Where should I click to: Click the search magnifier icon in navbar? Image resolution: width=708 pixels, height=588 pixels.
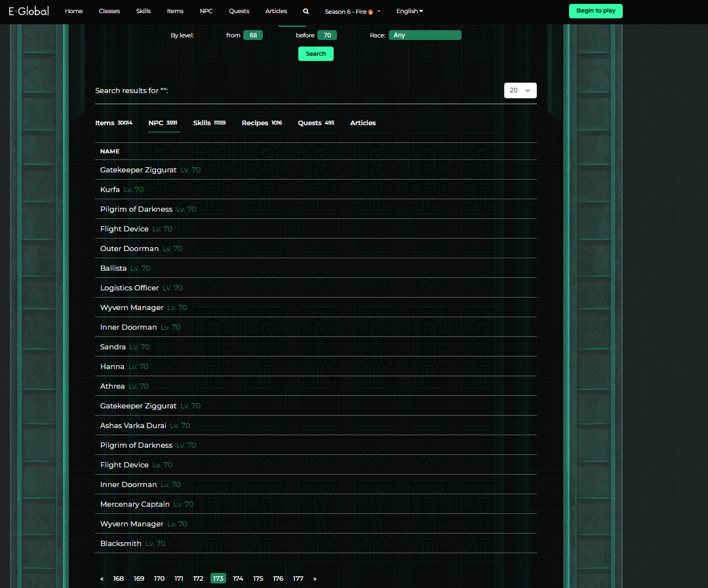click(305, 11)
